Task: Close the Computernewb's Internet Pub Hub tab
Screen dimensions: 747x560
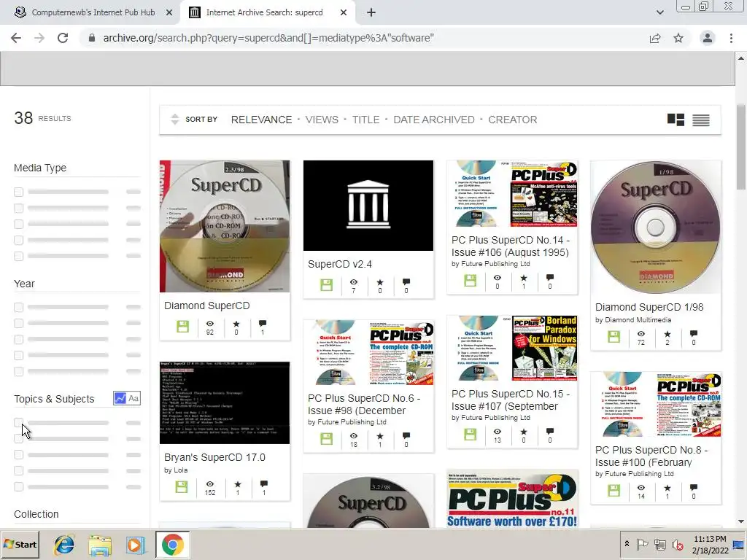Action: tap(169, 12)
